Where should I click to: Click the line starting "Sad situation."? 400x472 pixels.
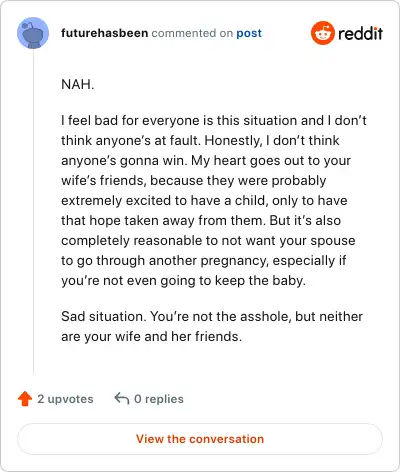212,316
